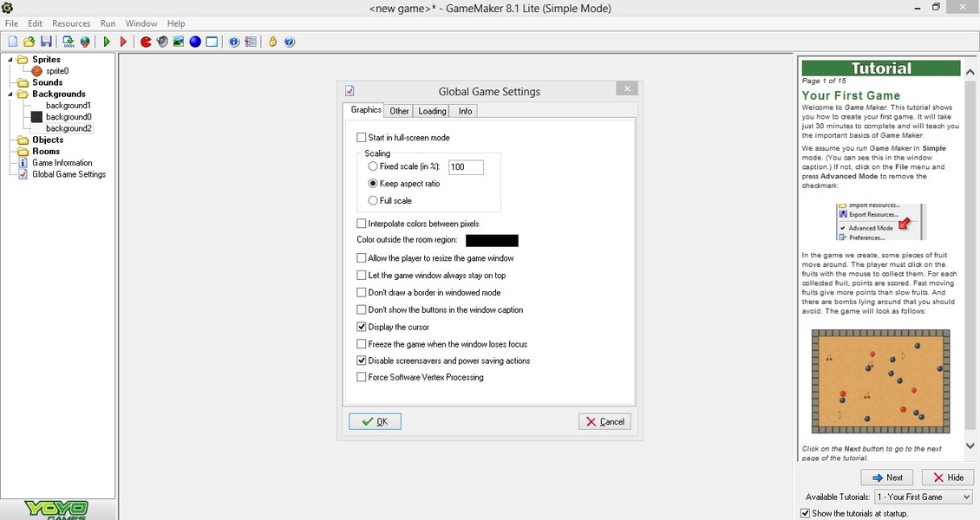Viewport: 980px width, 520px height.
Task: Click the red Run in debug mode icon
Action: pyautogui.click(x=123, y=42)
